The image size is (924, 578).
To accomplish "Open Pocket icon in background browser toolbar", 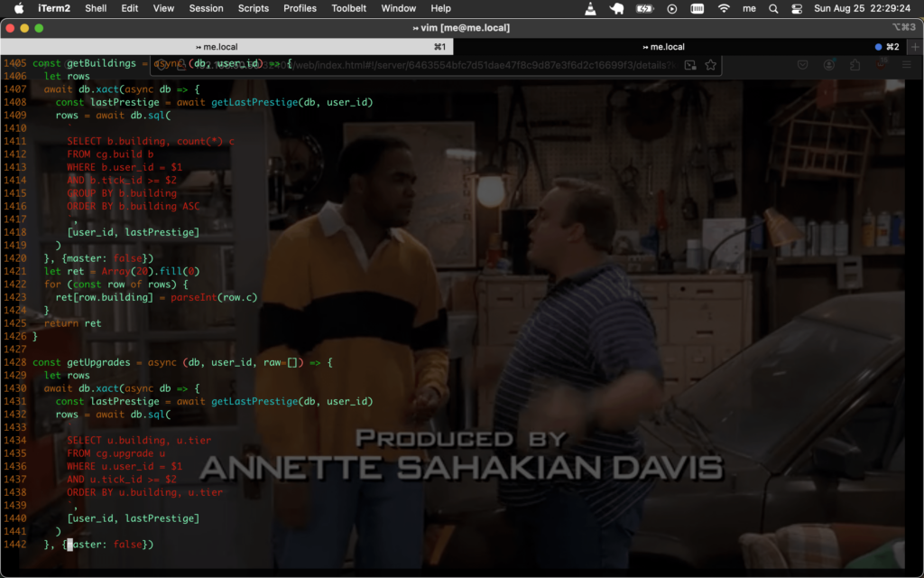I will pyautogui.click(x=802, y=65).
